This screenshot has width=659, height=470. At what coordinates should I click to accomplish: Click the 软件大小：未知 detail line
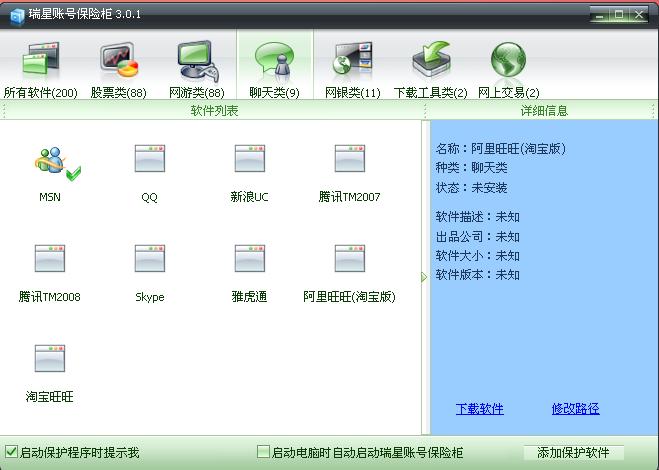point(478,256)
